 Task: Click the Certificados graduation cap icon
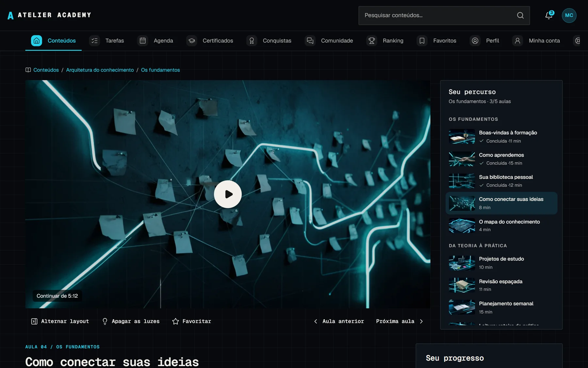coord(192,41)
